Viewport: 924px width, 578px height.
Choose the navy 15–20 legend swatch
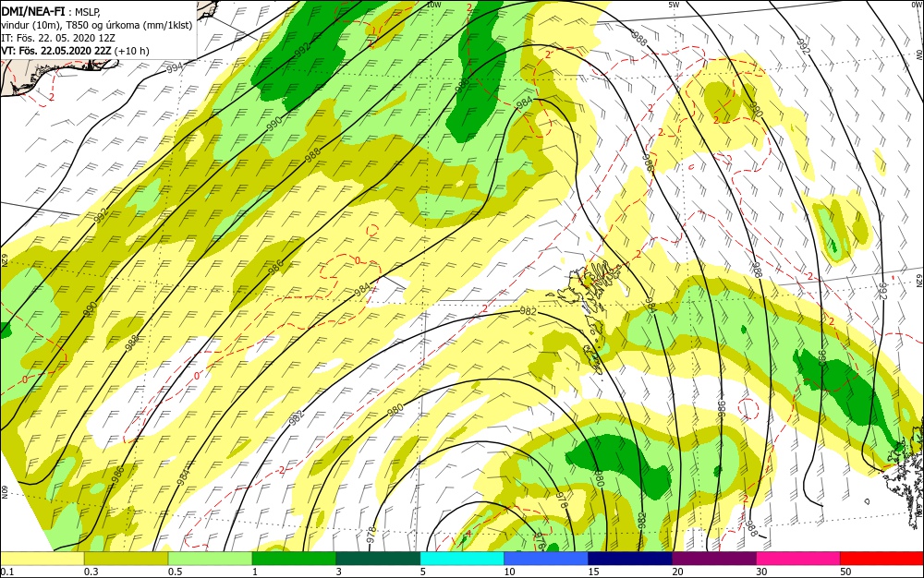click(x=630, y=559)
